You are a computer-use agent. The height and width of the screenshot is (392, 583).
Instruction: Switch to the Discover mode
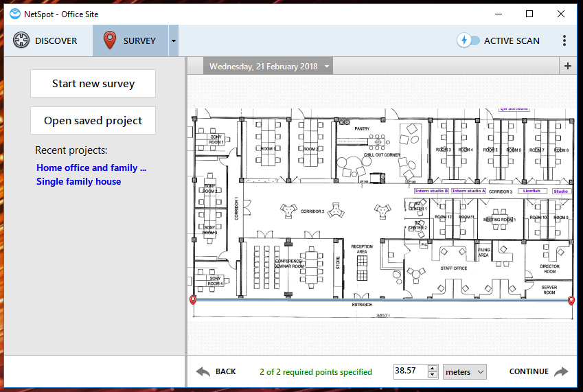pos(45,41)
